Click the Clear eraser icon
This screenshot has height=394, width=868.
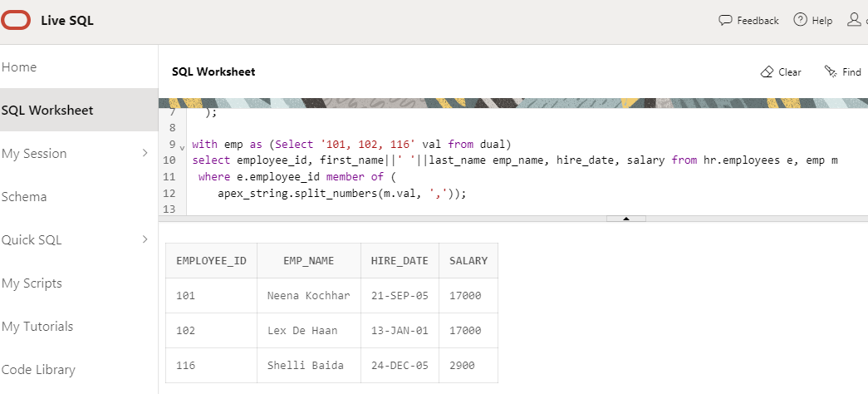click(x=767, y=72)
